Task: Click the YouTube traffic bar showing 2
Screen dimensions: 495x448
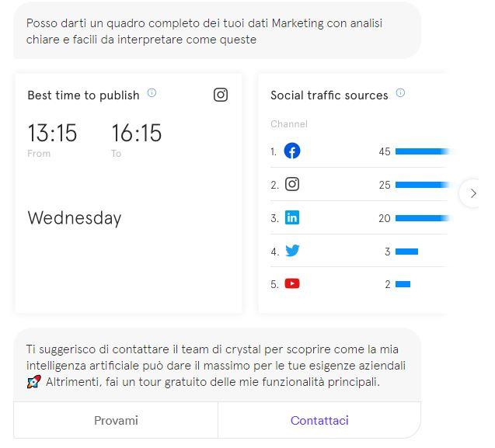Action: (403, 285)
